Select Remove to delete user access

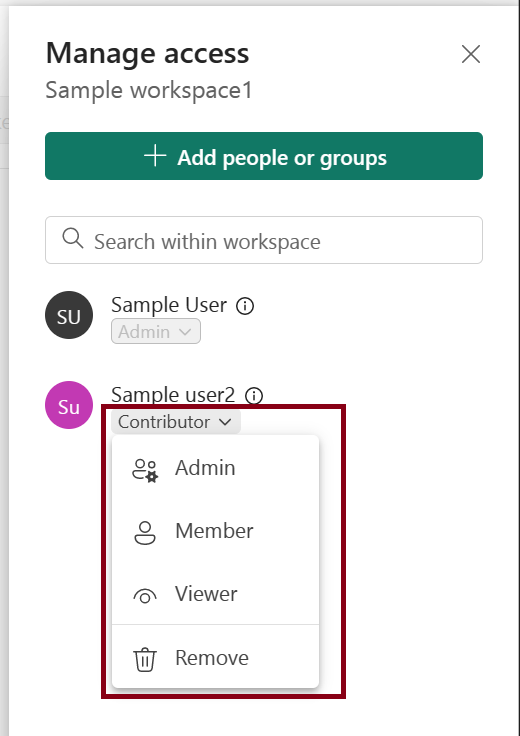point(215,658)
